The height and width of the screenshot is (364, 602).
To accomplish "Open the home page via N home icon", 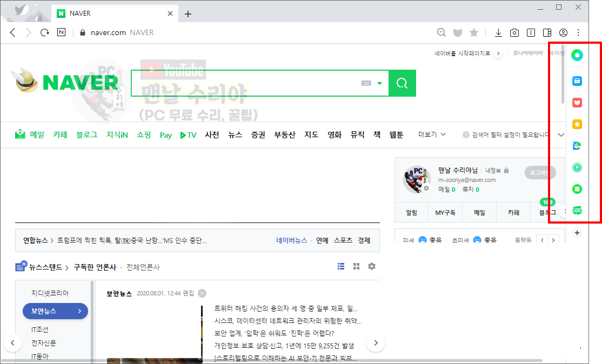I will [x=62, y=32].
